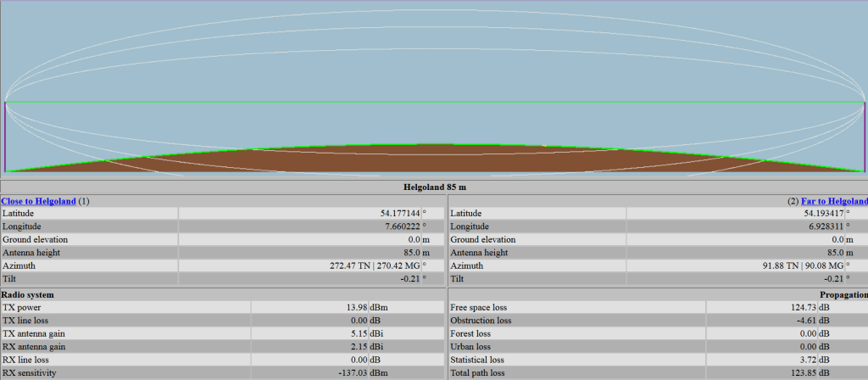This screenshot has height=380, width=868.
Task: Open the Close to Helgoland link
Action: point(38,201)
